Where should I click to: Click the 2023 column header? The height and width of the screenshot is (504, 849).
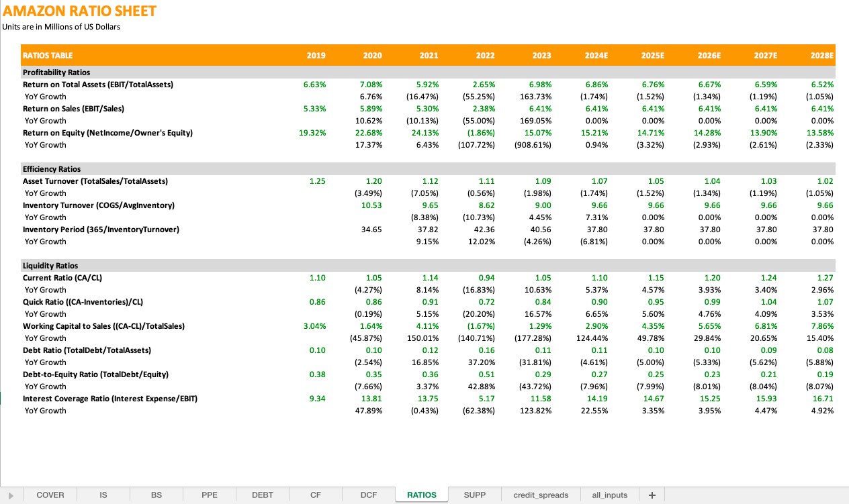coord(542,56)
